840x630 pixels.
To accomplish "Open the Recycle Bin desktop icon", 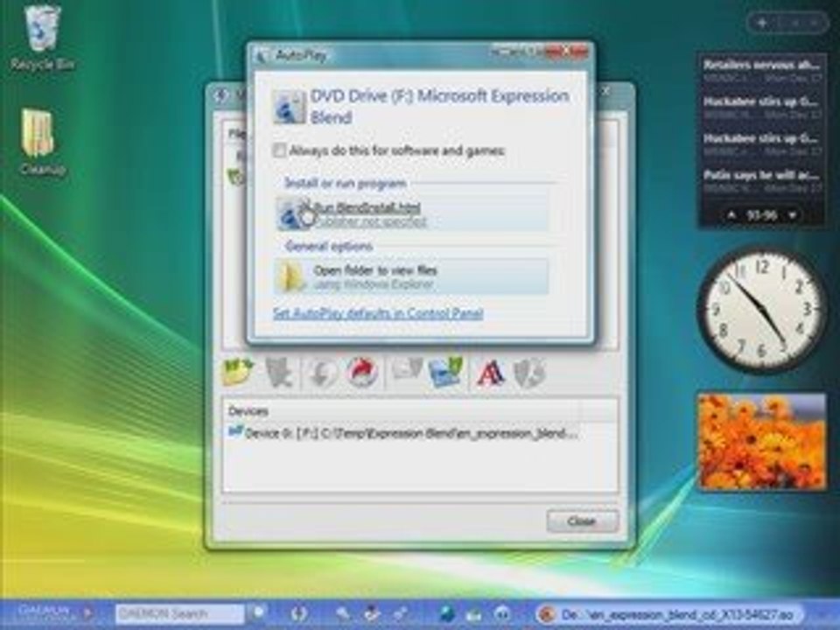I will pos(41,38).
